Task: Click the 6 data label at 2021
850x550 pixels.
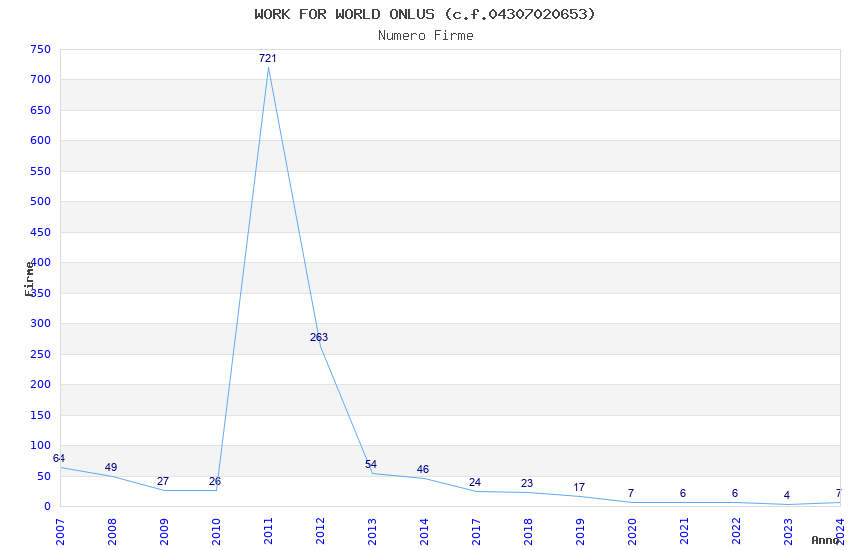Action: click(683, 493)
